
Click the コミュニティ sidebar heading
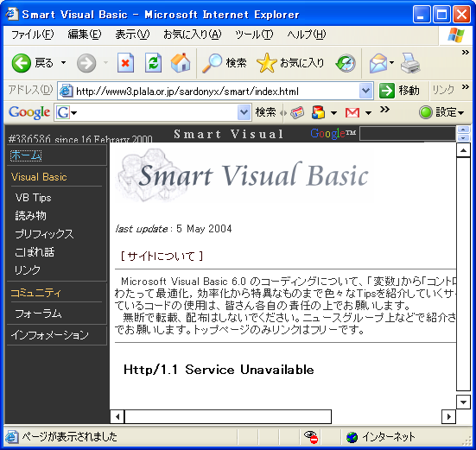(35, 293)
